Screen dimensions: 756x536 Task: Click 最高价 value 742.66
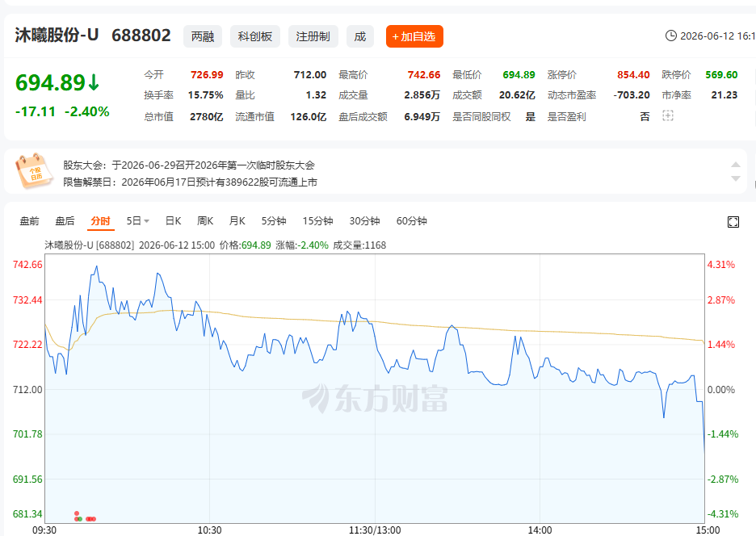point(424,75)
